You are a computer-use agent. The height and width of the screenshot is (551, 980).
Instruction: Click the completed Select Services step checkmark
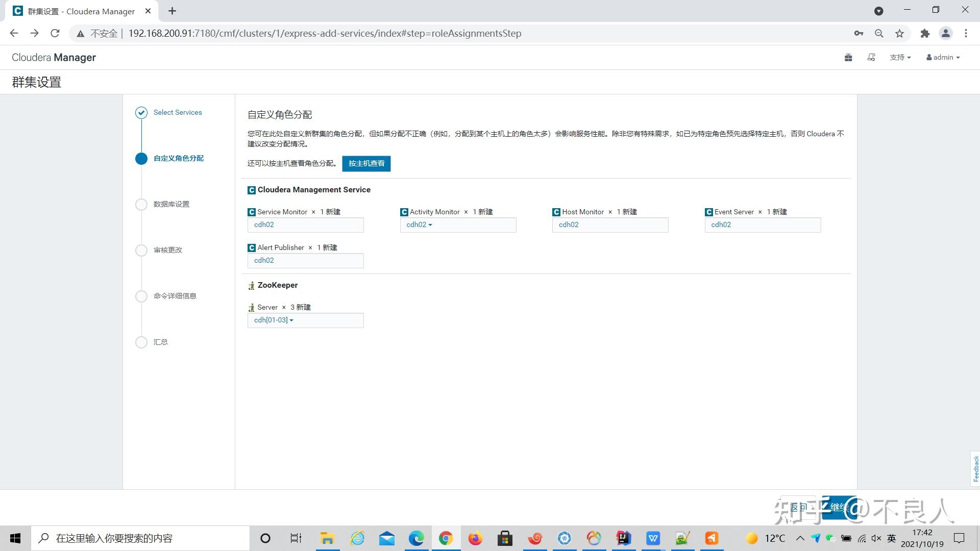point(141,113)
